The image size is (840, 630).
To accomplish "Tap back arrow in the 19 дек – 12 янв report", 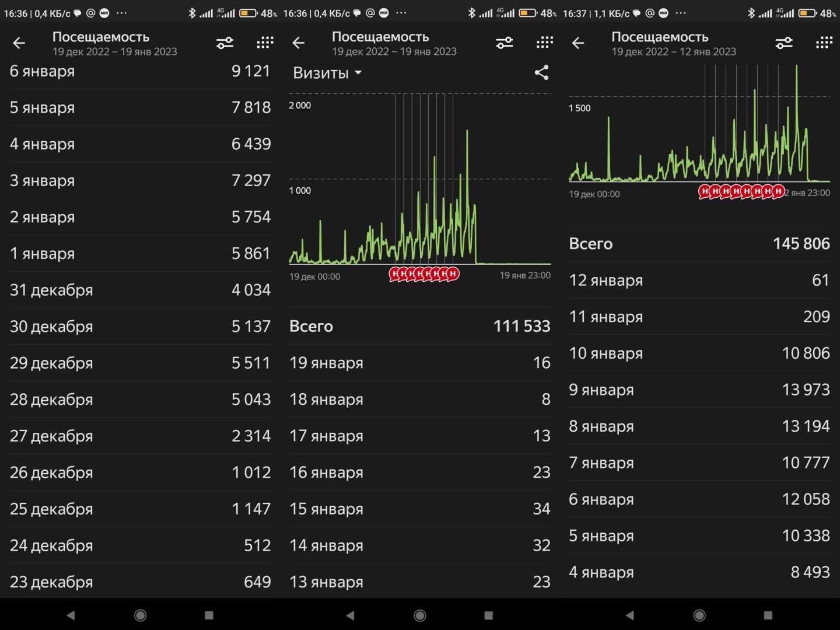I will 578,43.
